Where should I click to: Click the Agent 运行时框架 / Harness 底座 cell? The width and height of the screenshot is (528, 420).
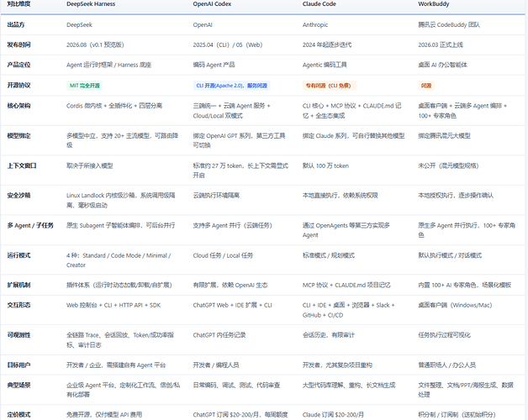(108, 65)
